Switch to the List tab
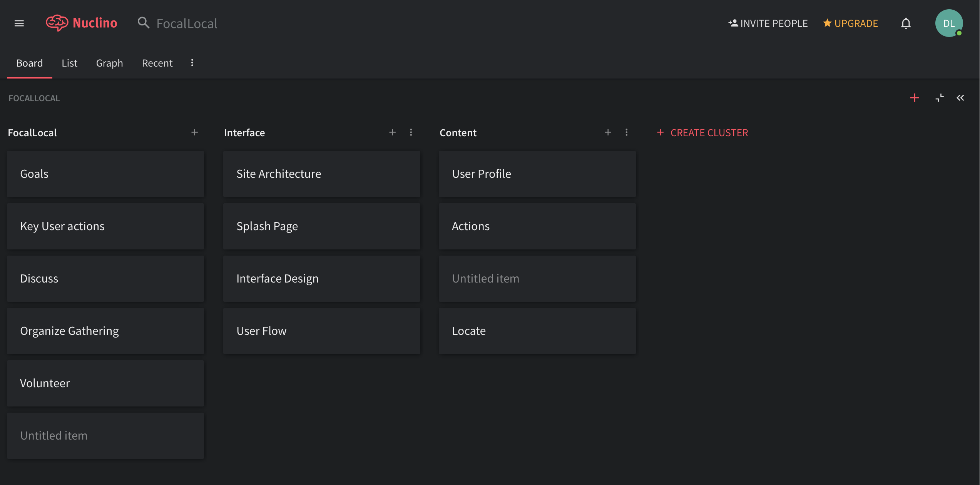The height and width of the screenshot is (485, 980). [x=70, y=63]
